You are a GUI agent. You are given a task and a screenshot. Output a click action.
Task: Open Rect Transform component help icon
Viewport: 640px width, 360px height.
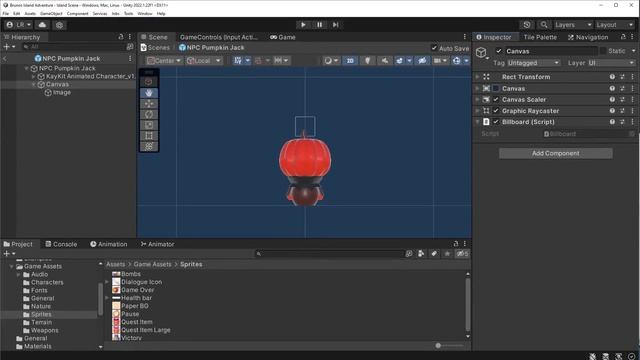tap(612, 77)
